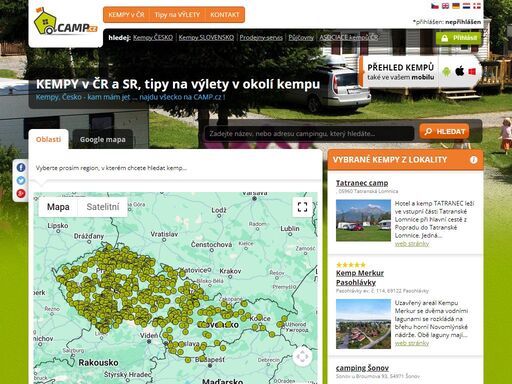Open the camping Šonov title link

[x=362, y=368]
